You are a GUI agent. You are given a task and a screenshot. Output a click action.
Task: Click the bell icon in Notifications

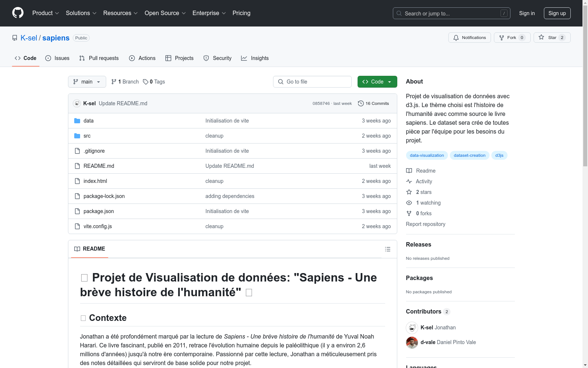pyautogui.click(x=456, y=38)
